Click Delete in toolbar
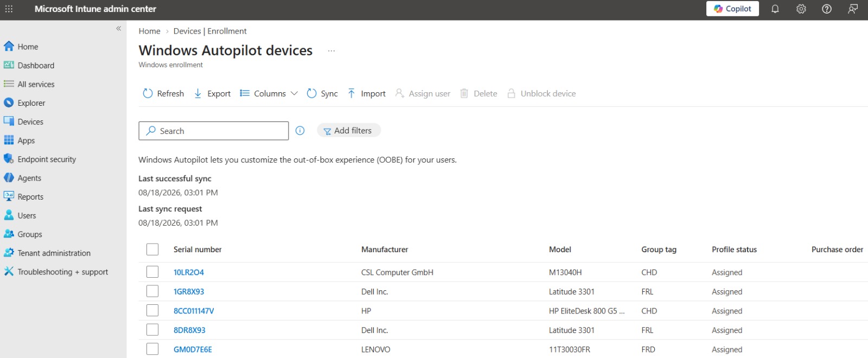This screenshot has height=358, width=868. (478, 93)
